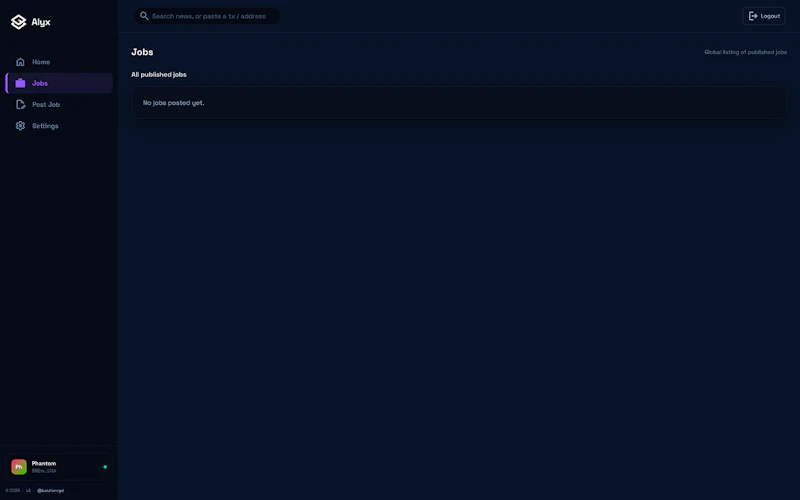Click the Post Job document icon
The width and height of the screenshot is (800, 500).
20,105
